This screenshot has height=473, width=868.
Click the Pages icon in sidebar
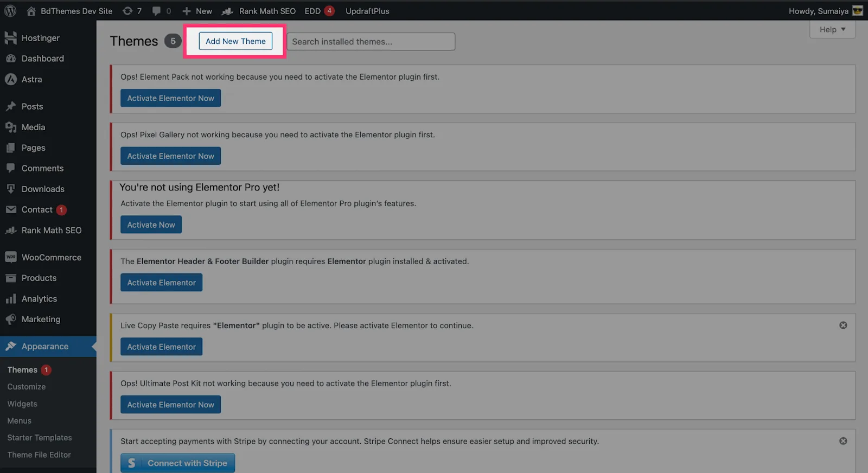(11, 148)
